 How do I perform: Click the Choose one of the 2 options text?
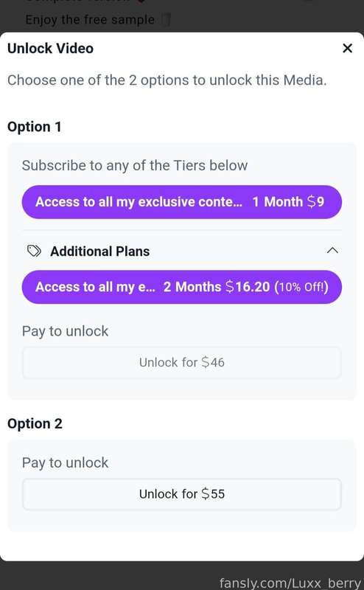click(x=167, y=80)
